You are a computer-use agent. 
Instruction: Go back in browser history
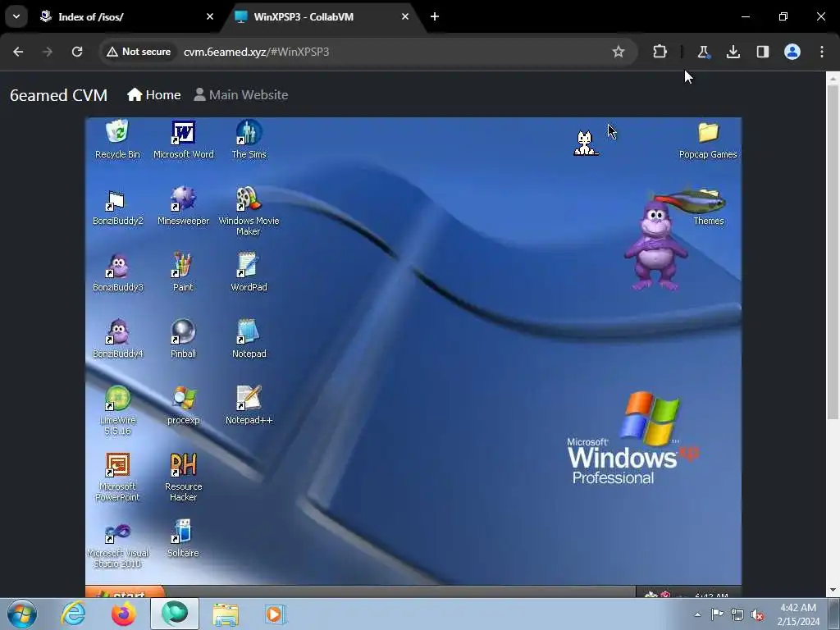click(18, 52)
